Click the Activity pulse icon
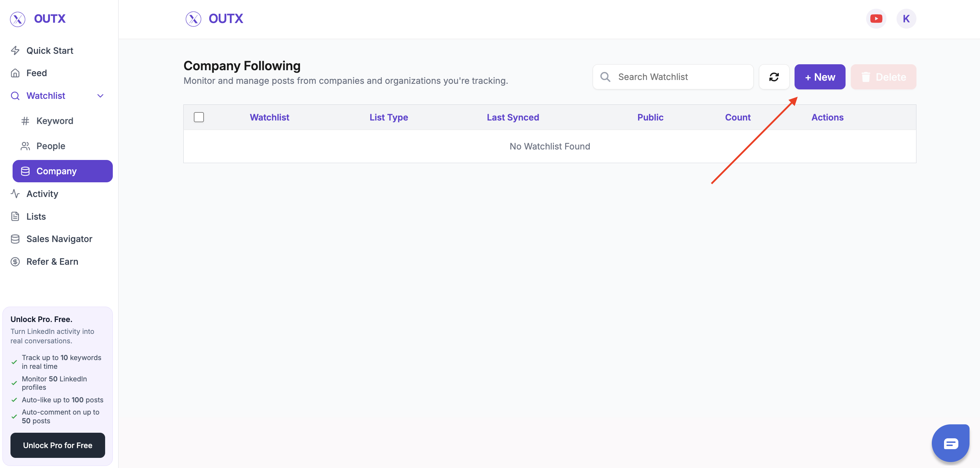This screenshot has width=980, height=468. point(15,194)
